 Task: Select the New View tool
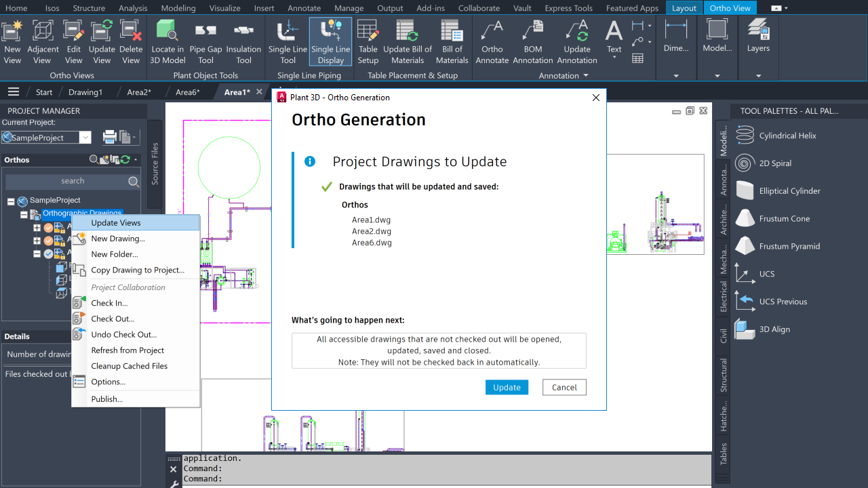13,42
